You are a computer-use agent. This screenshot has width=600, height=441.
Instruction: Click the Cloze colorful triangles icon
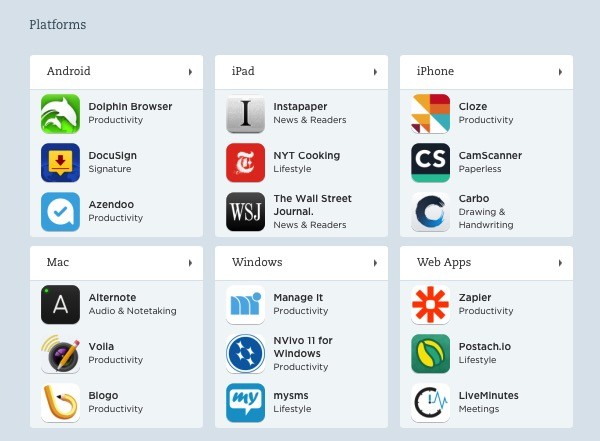[430, 114]
